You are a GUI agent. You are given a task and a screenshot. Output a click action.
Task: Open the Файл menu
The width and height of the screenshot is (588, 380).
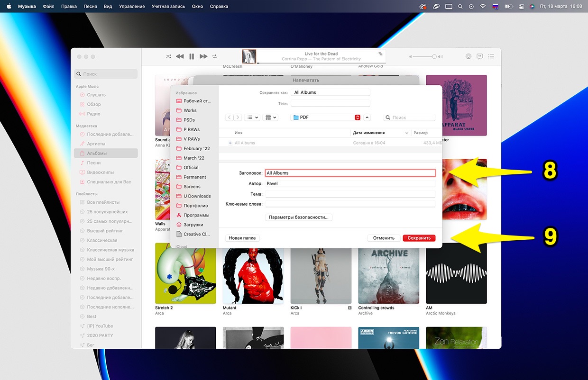pyautogui.click(x=48, y=6)
